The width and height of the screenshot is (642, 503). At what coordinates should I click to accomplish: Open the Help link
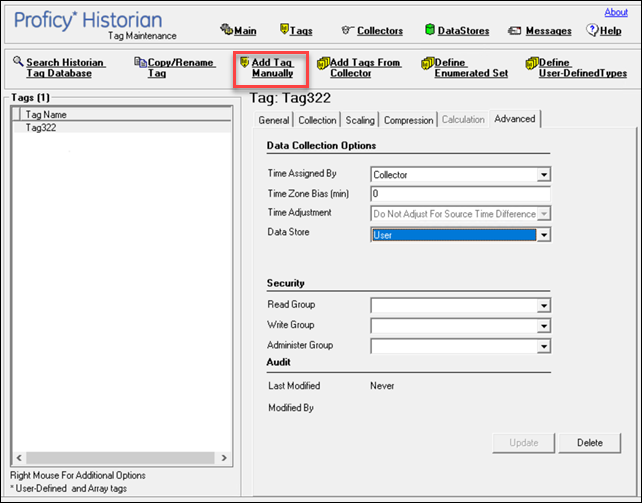pyautogui.click(x=610, y=31)
